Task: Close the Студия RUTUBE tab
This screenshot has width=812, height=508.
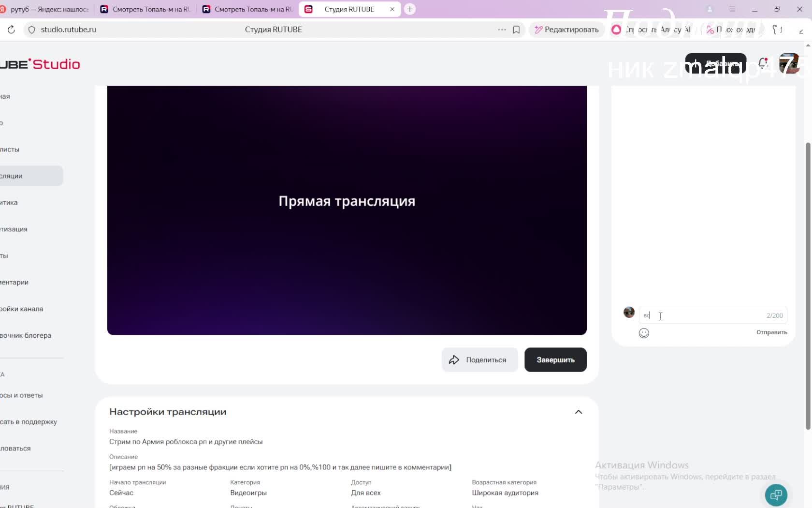Action: click(x=392, y=9)
